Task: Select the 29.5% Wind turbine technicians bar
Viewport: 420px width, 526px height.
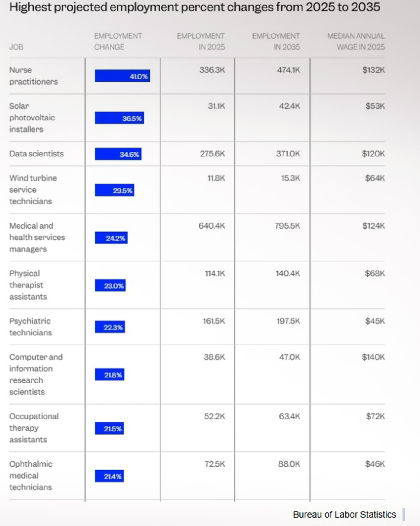Action: pyautogui.click(x=115, y=190)
